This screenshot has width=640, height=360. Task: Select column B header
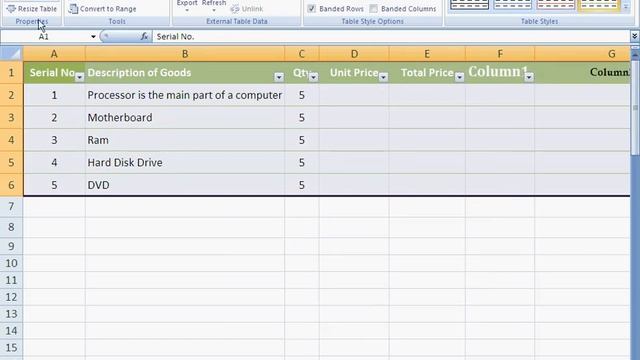coord(185,54)
